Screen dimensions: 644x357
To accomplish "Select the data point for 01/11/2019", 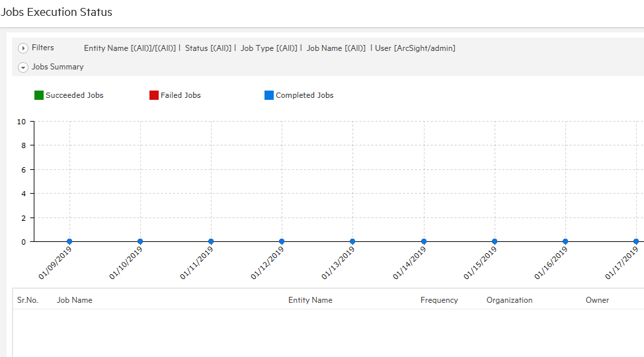I will pos(211,242).
